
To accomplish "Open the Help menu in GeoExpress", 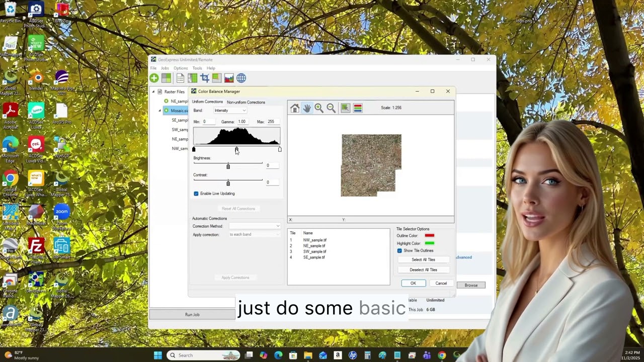I will click(211, 68).
